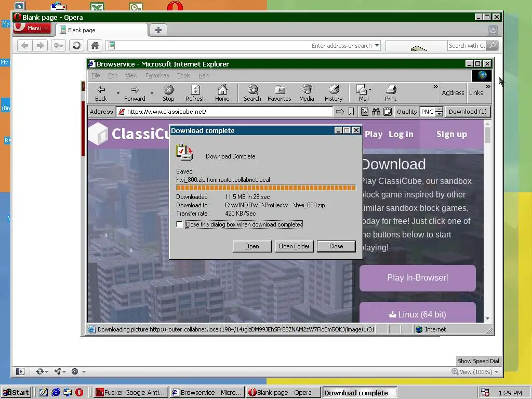Select the 'Blank page' tab in Opera

click(x=102, y=30)
